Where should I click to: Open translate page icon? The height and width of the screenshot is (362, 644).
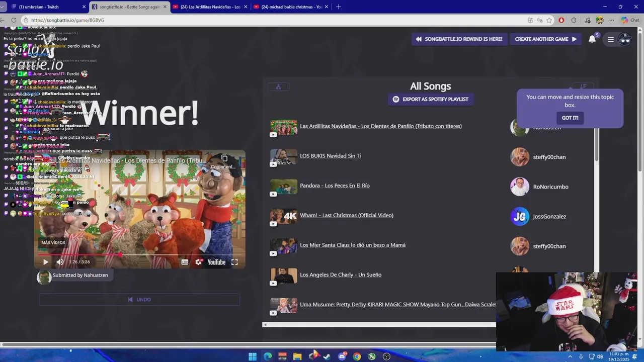[x=540, y=20]
